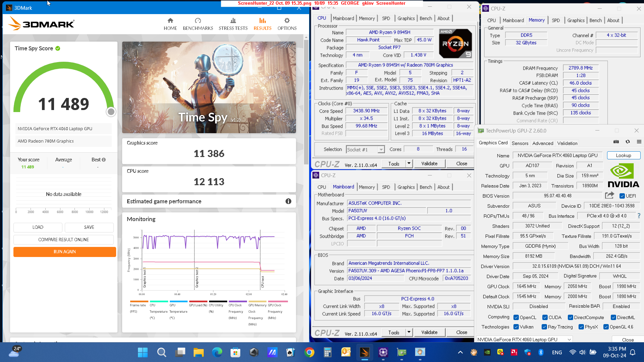Click Time Spy thumbnail image

(x=209, y=87)
